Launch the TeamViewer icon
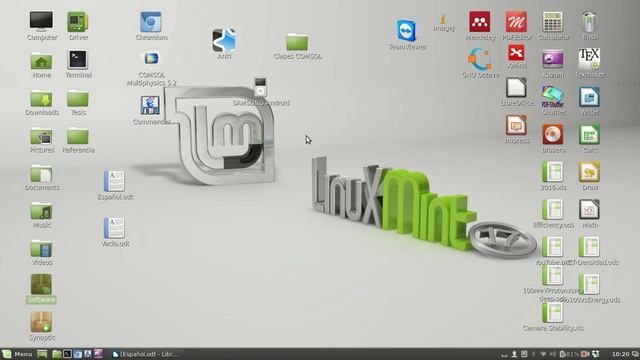The width and height of the screenshot is (640, 360). coord(407,30)
